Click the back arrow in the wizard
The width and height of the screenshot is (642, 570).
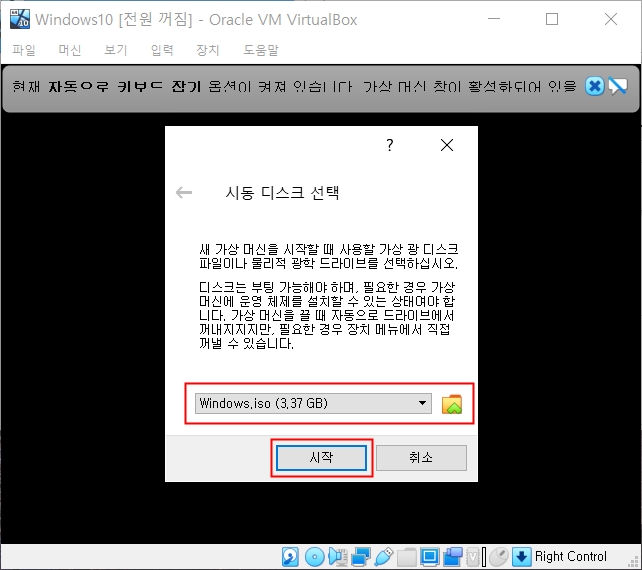click(x=184, y=192)
